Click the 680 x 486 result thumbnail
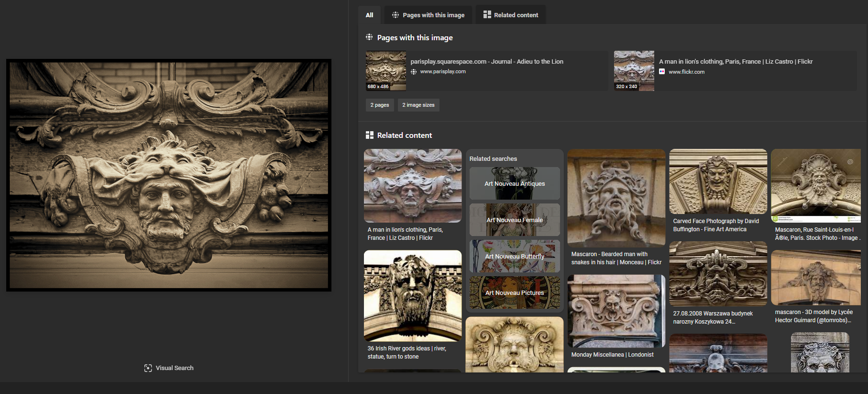This screenshot has height=394, width=868. tap(386, 71)
